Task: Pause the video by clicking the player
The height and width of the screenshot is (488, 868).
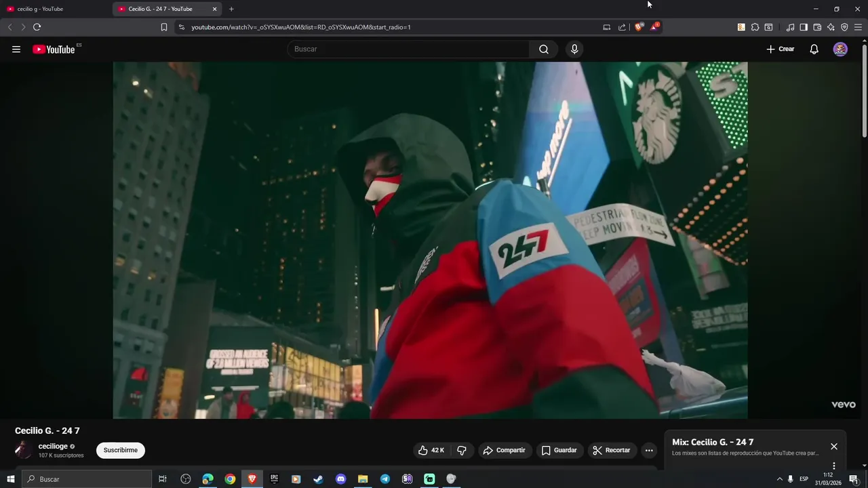Action: pyautogui.click(x=430, y=240)
